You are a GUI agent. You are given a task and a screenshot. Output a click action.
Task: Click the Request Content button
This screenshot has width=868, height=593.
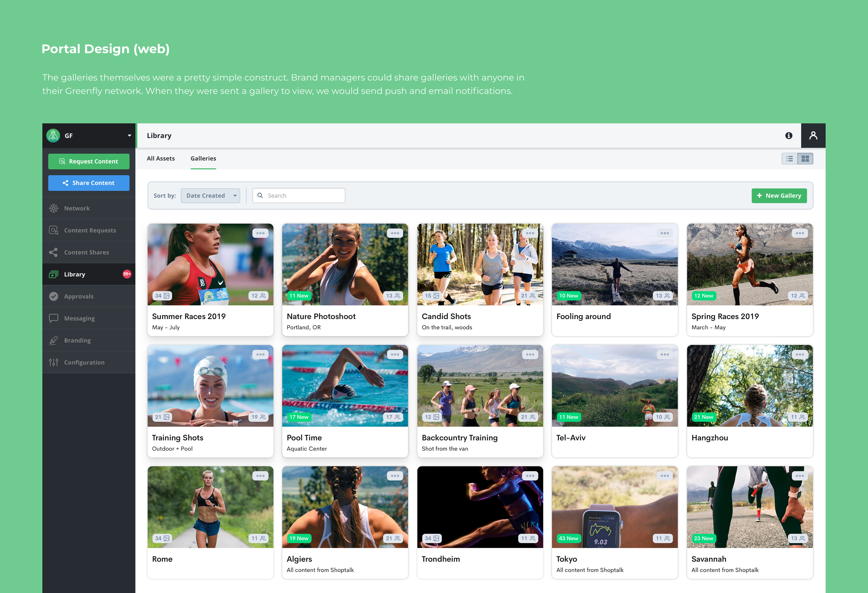[89, 161]
